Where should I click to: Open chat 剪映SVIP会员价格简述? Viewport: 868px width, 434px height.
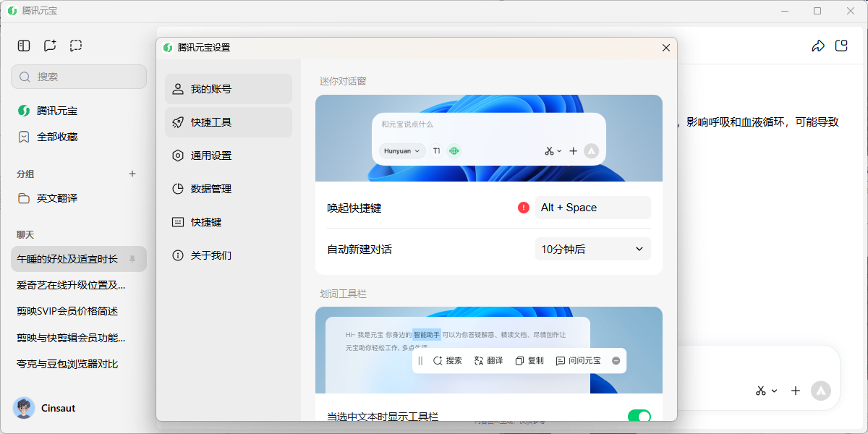point(67,311)
